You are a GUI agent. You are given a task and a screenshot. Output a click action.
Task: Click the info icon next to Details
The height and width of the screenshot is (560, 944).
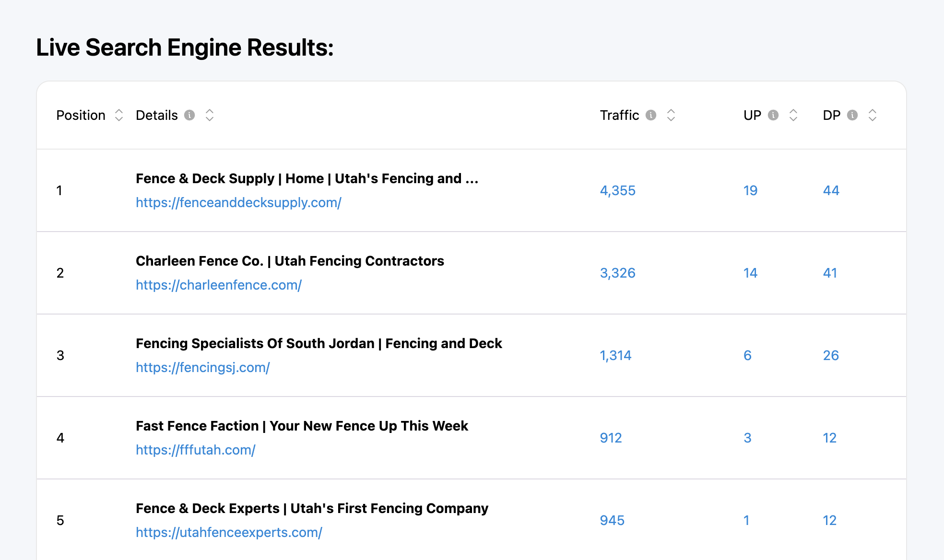[189, 115]
